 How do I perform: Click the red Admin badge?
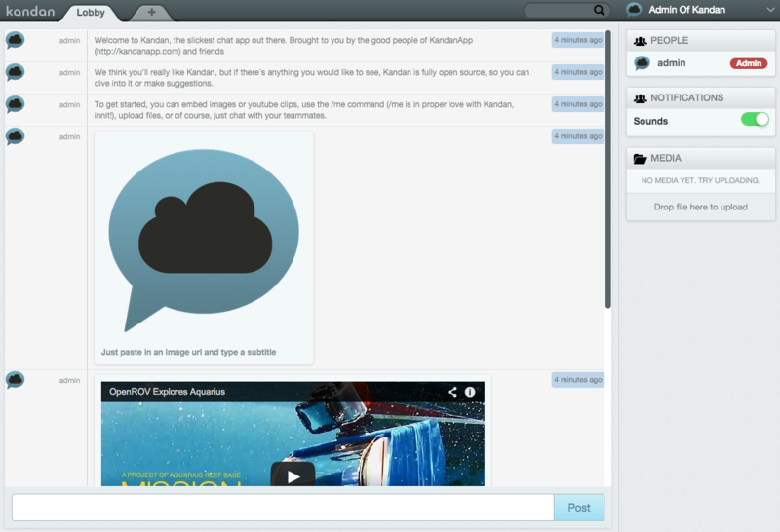click(x=748, y=63)
